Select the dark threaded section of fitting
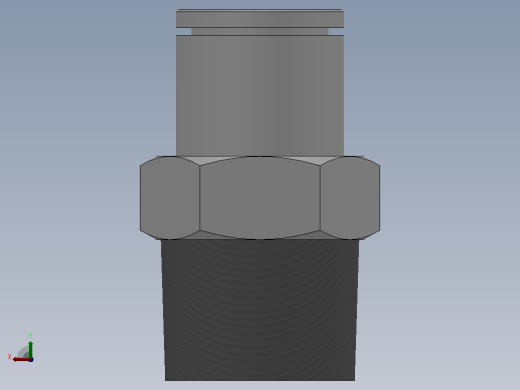The height and width of the screenshot is (390, 520). (260, 310)
